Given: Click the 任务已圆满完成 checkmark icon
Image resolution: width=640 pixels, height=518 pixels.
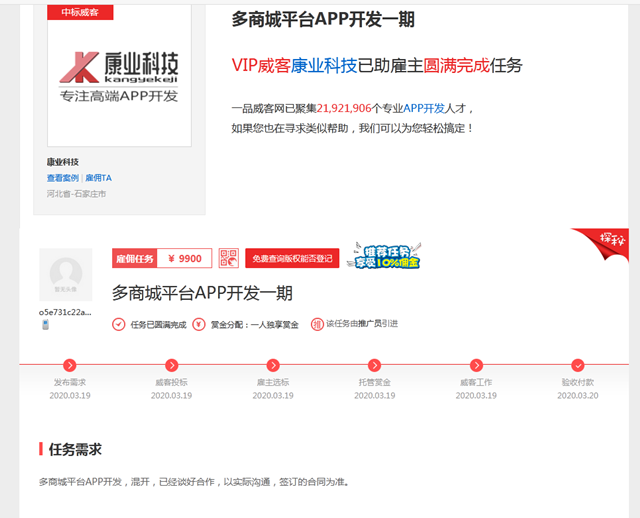Looking at the screenshot, I should pos(118,325).
